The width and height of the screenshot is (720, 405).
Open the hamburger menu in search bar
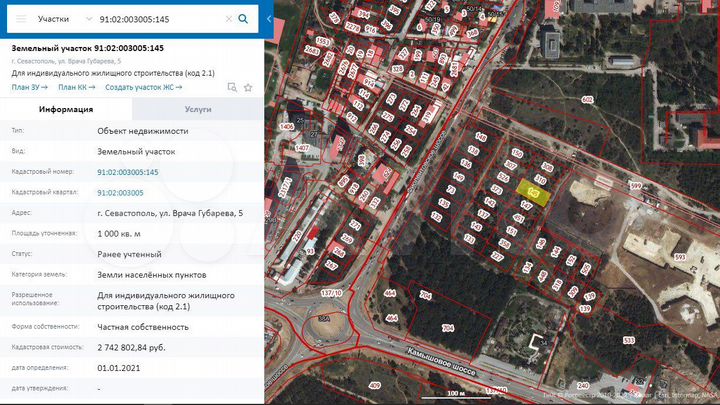(21, 19)
